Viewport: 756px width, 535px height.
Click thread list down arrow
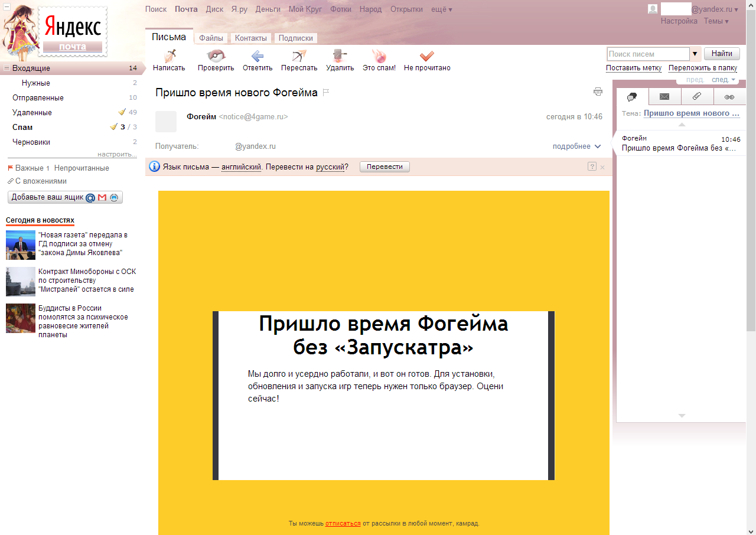click(x=682, y=416)
